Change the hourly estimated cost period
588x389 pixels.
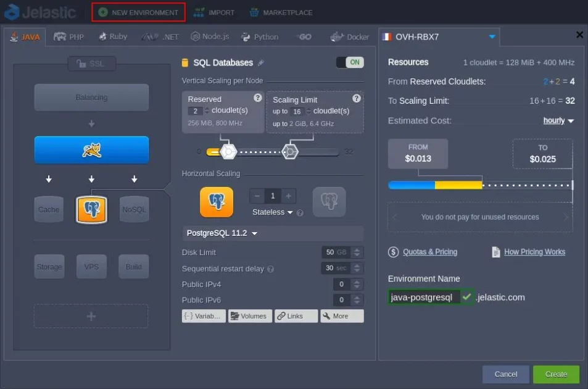click(558, 121)
